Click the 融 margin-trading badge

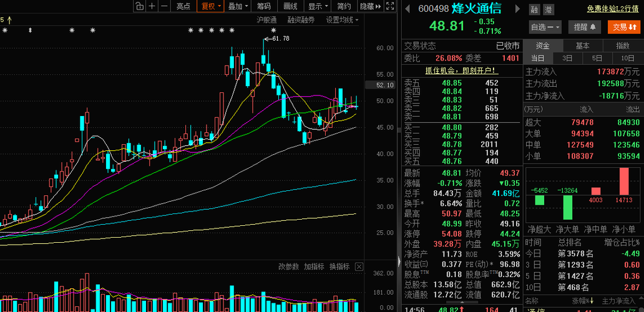[534, 9]
